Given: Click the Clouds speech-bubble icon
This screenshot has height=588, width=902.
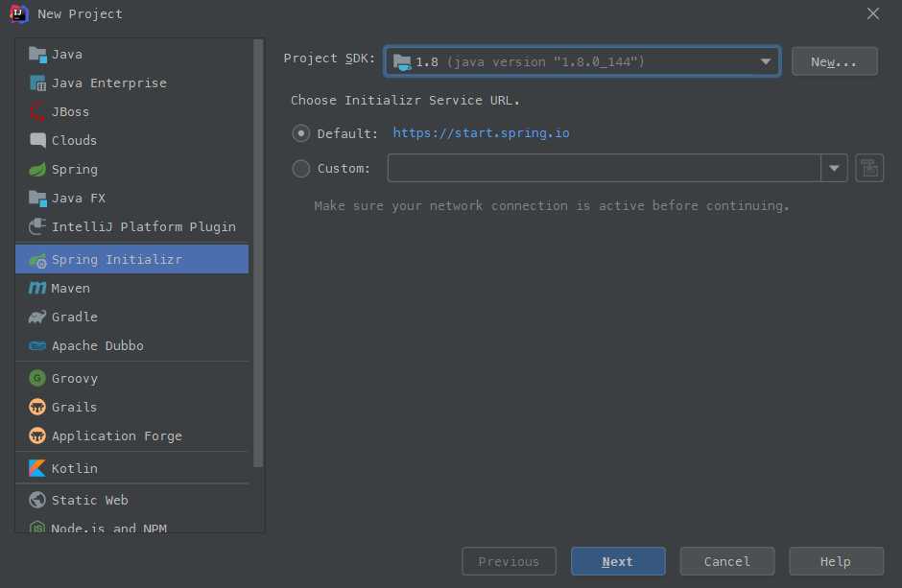Looking at the screenshot, I should pyautogui.click(x=37, y=140).
